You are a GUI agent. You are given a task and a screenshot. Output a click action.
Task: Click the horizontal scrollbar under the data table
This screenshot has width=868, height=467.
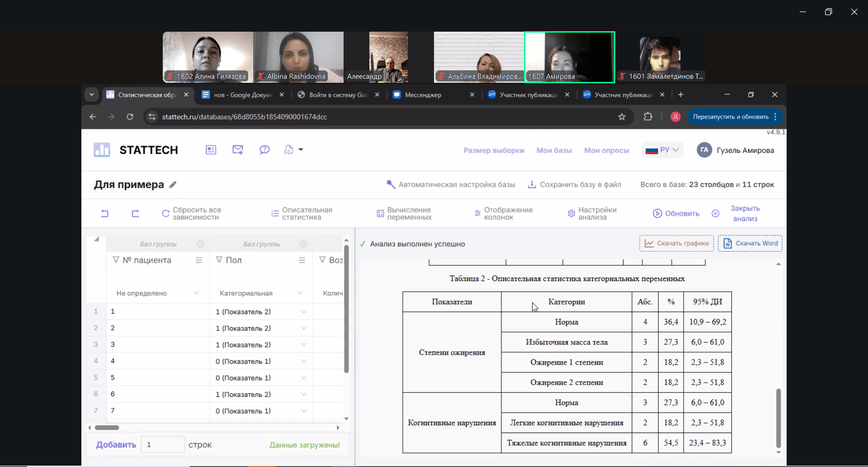107,428
